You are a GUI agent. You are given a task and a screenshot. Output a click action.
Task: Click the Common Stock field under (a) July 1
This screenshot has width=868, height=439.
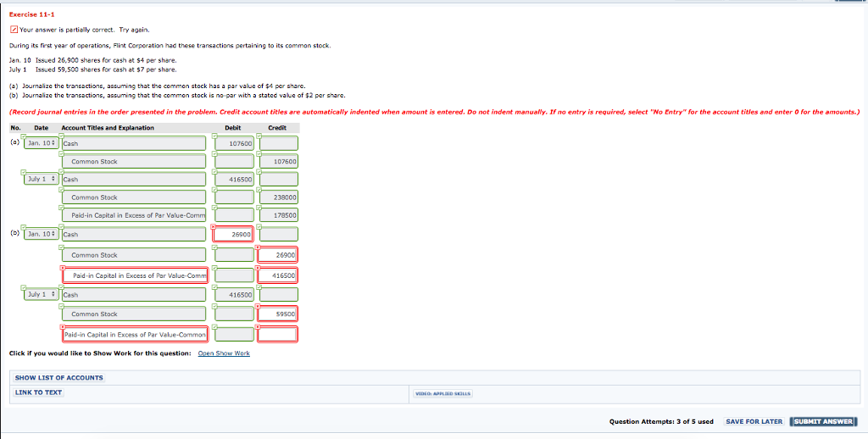134,197
